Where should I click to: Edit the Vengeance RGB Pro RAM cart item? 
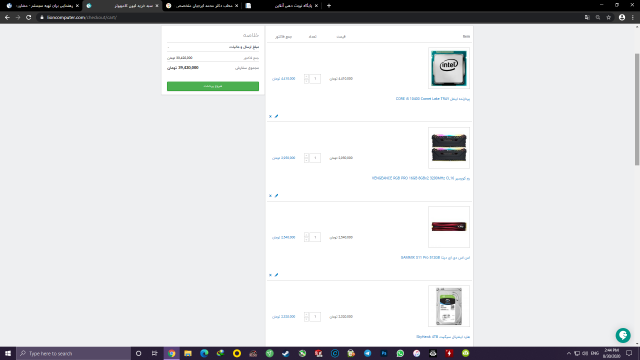pyautogui.click(x=276, y=196)
